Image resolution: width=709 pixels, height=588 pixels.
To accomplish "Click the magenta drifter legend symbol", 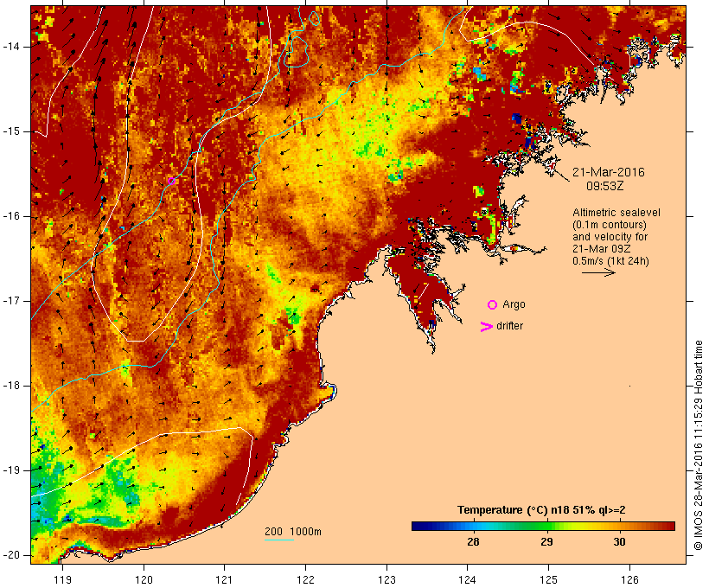I will [x=486, y=327].
